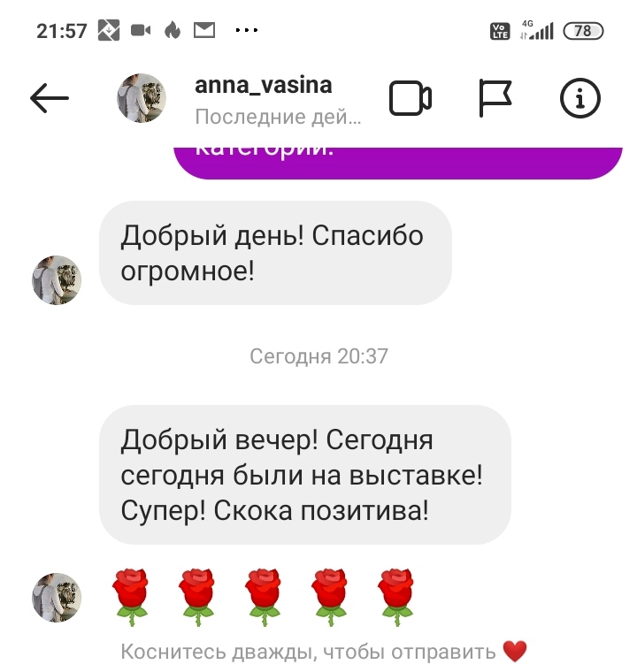Tap the 'Сегодня 20:37' timestamp
Screen dimensions: 637x672
coord(318,355)
